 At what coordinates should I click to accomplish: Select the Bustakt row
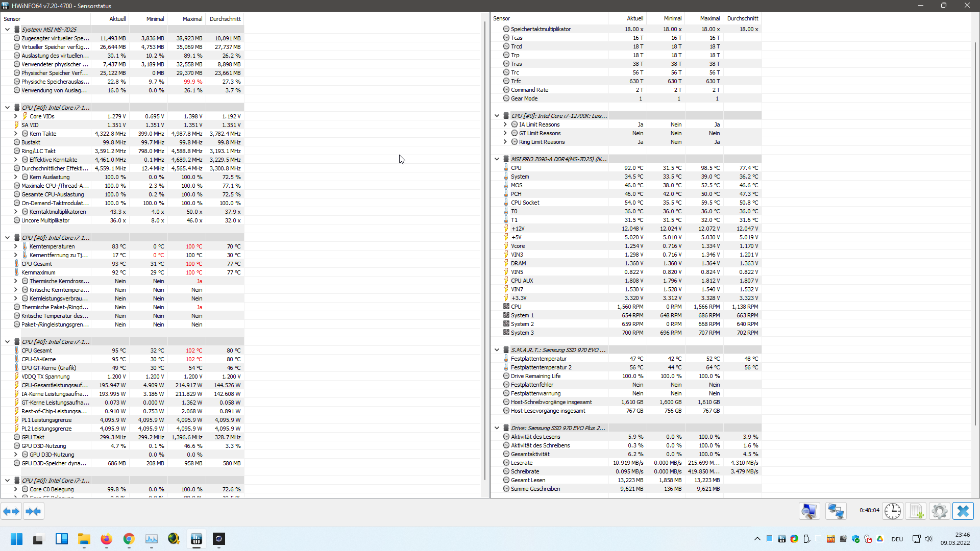(122, 142)
